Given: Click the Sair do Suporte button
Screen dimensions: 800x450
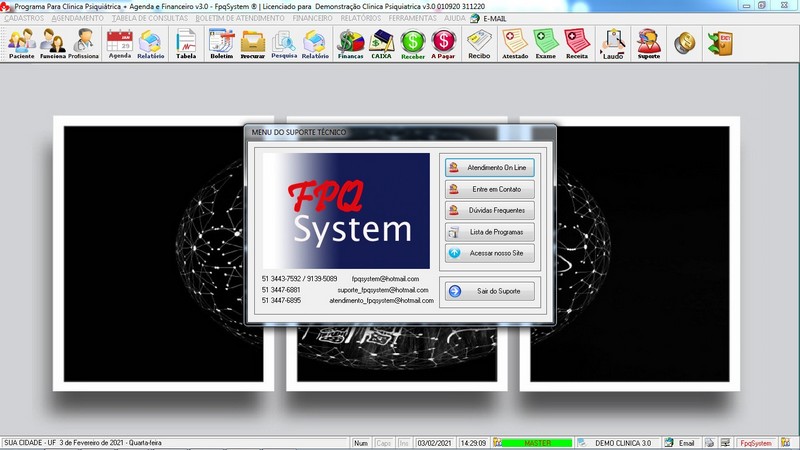Looking at the screenshot, I should (490, 291).
